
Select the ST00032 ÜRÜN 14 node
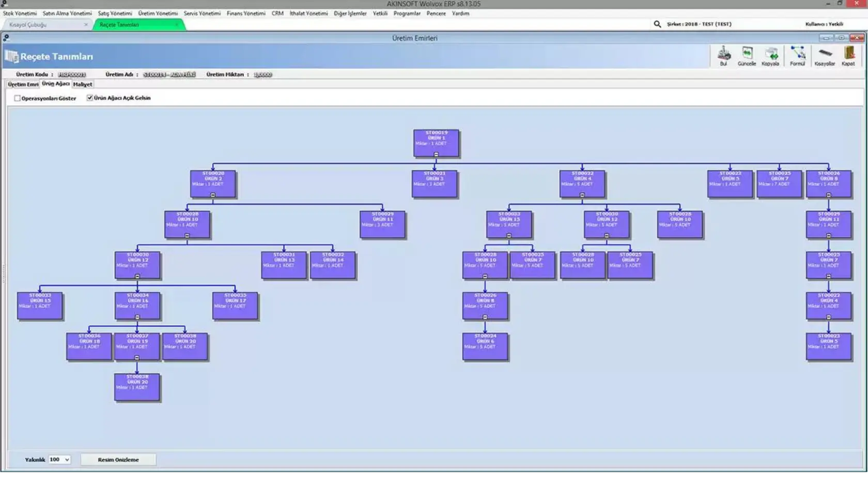333,265
